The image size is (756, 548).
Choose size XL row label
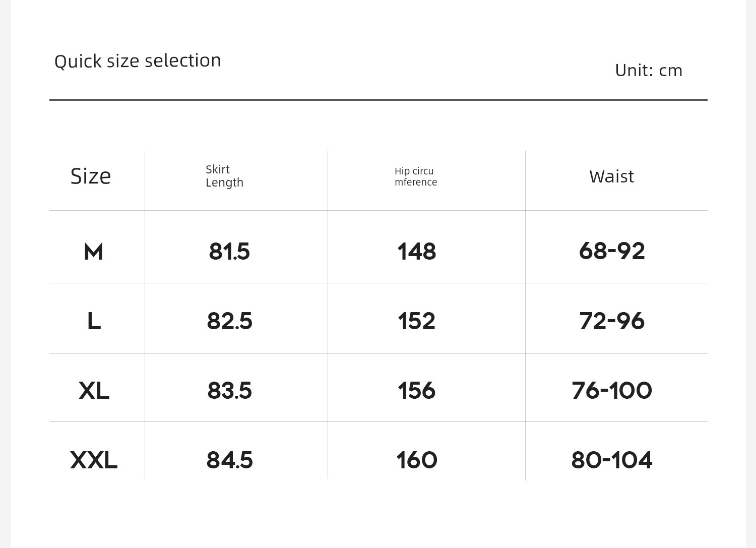94,390
